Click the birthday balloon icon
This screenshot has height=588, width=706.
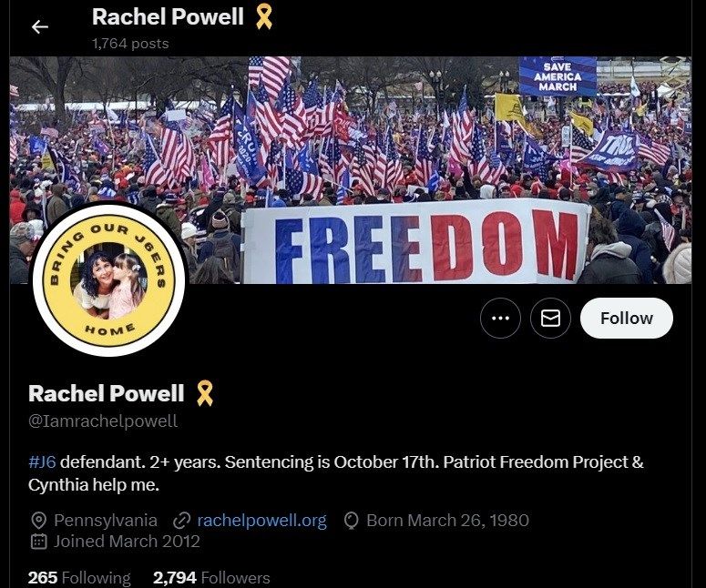[x=351, y=521]
